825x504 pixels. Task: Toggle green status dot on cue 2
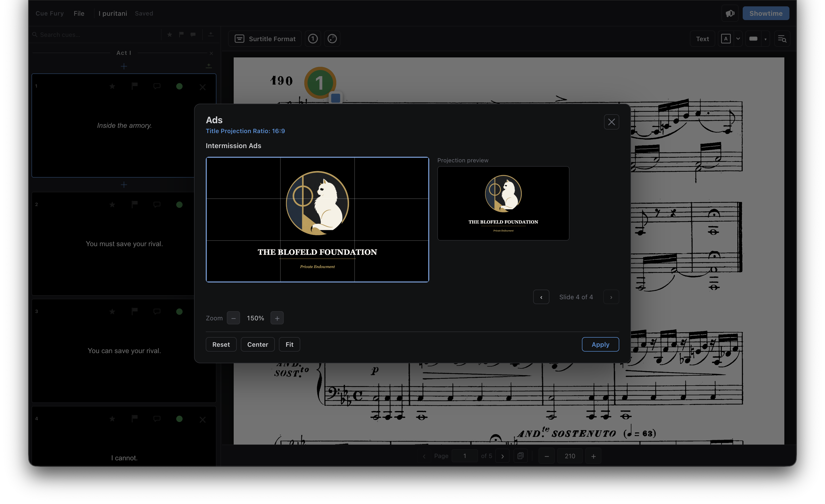[180, 204]
